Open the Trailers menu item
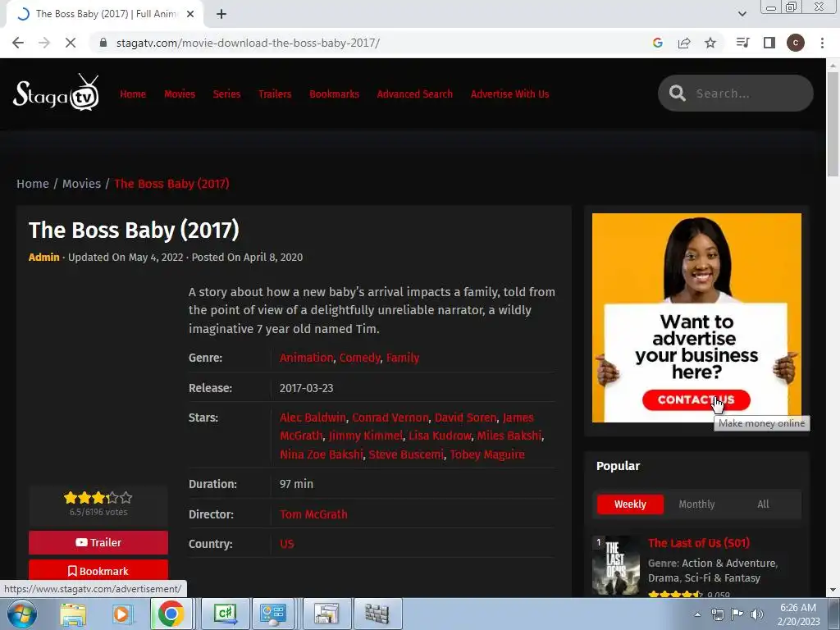 (275, 94)
